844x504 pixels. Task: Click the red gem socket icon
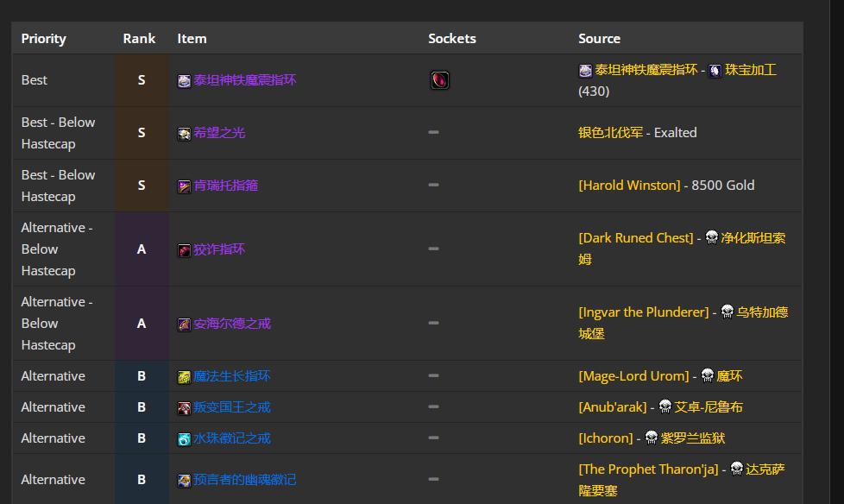(439, 80)
